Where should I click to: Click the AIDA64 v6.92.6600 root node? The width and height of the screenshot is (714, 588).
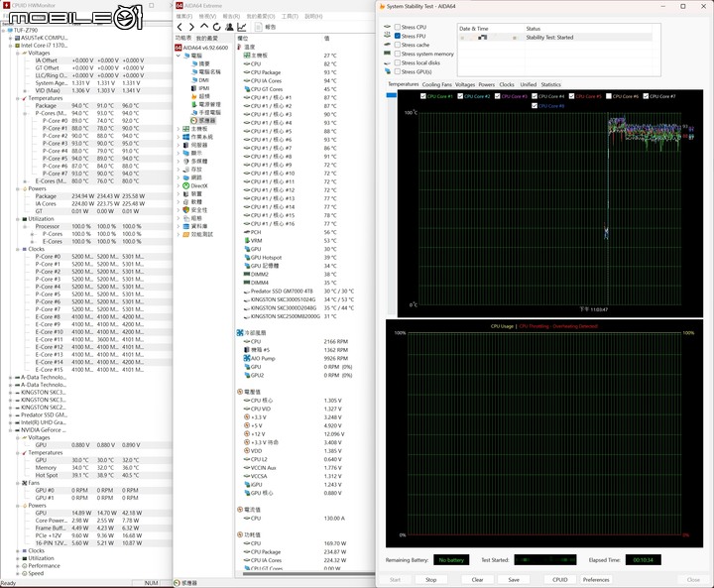coord(201,48)
